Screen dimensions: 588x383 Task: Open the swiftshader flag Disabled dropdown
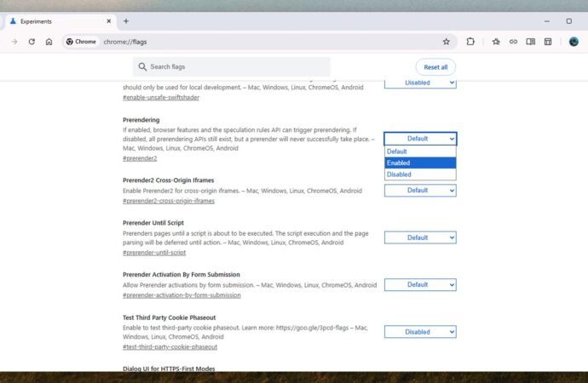click(x=420, y=84)
